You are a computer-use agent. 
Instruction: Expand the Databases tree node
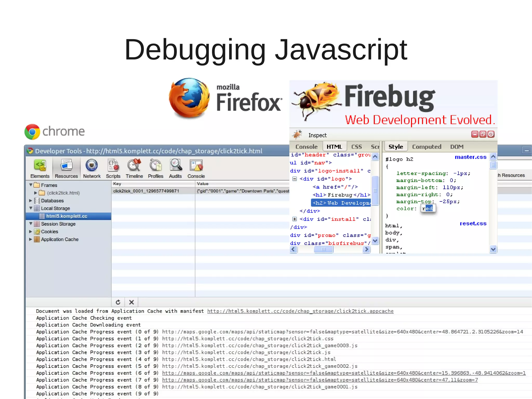(x=31, y=201)
